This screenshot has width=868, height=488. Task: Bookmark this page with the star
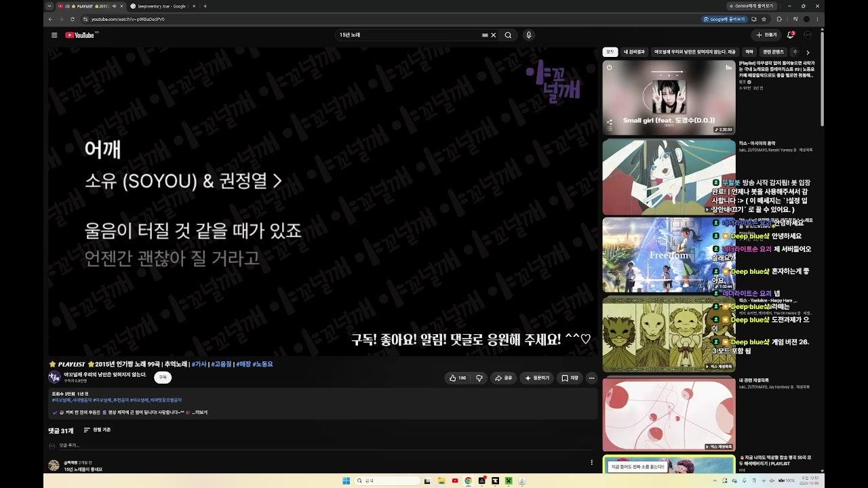click(x=764, y=19)
